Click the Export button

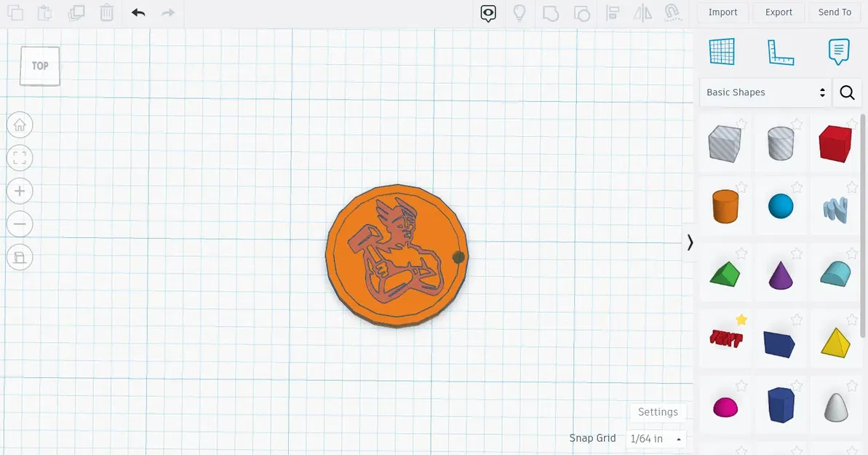[778, 12]
